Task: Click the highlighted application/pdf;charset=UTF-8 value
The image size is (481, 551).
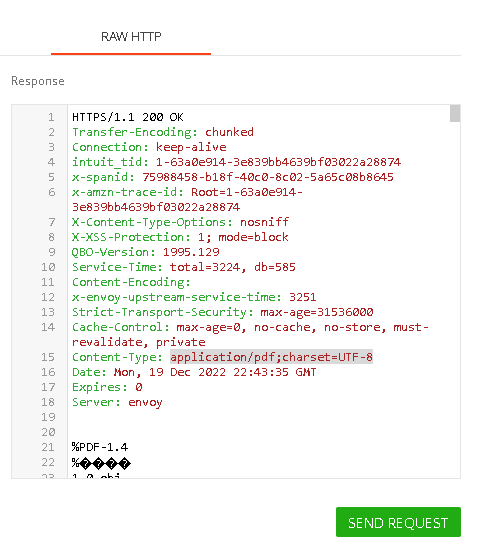Action: tap(271, 357)
